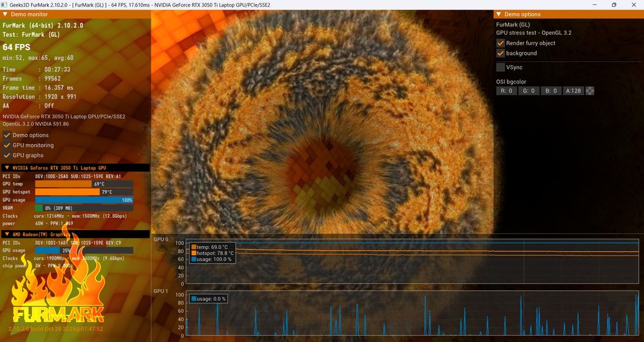Click the DEV:10DE-25A0 PCI IDs row
The height and width of the screenshot is (342, 644).
pyautogui.click(x=62, y=176)
